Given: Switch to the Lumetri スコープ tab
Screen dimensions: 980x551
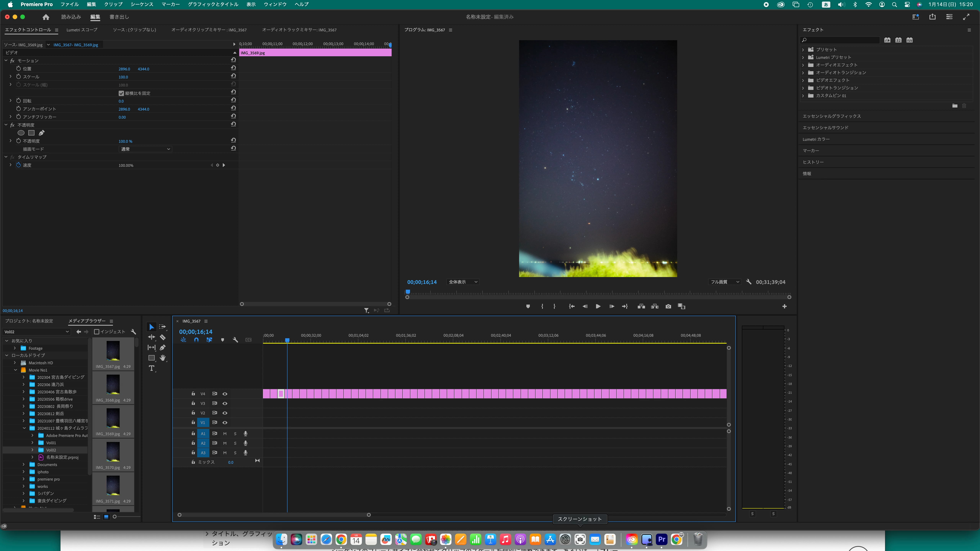Looking at the screenshot, I should pyautogui.click(x=82, y=30).
